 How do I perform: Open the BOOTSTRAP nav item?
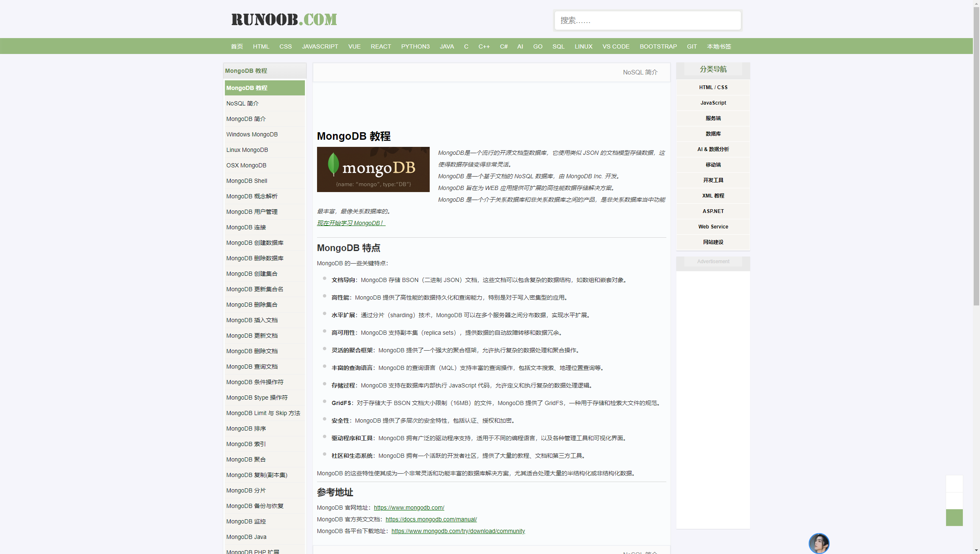point(658,46)
